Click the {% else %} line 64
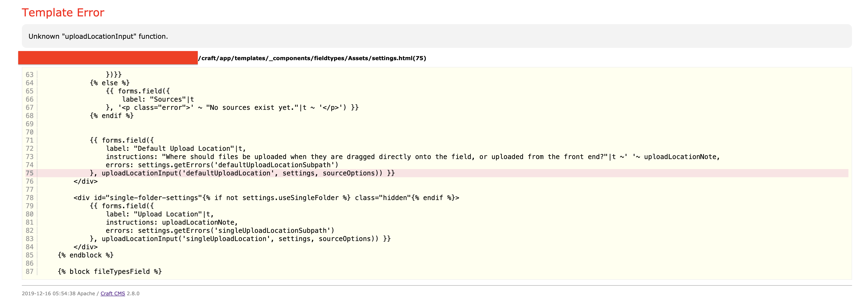 [109, 83]
